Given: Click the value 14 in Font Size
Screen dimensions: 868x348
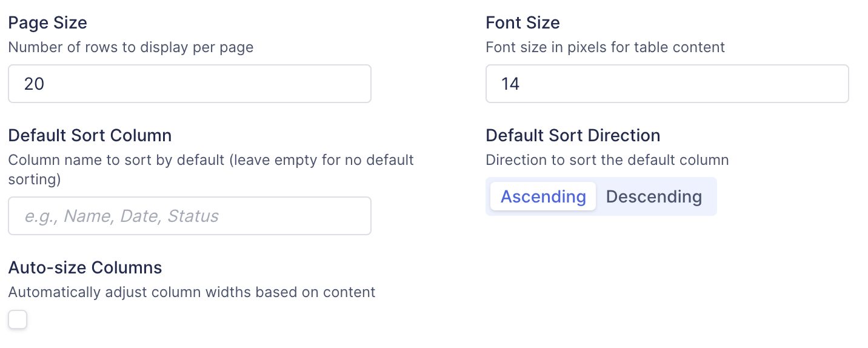Looking at the screenshot, I should 510,84.
